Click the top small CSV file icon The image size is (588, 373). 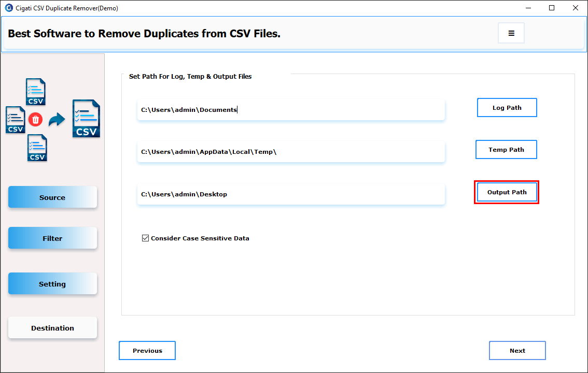click(x=36, y=92)
